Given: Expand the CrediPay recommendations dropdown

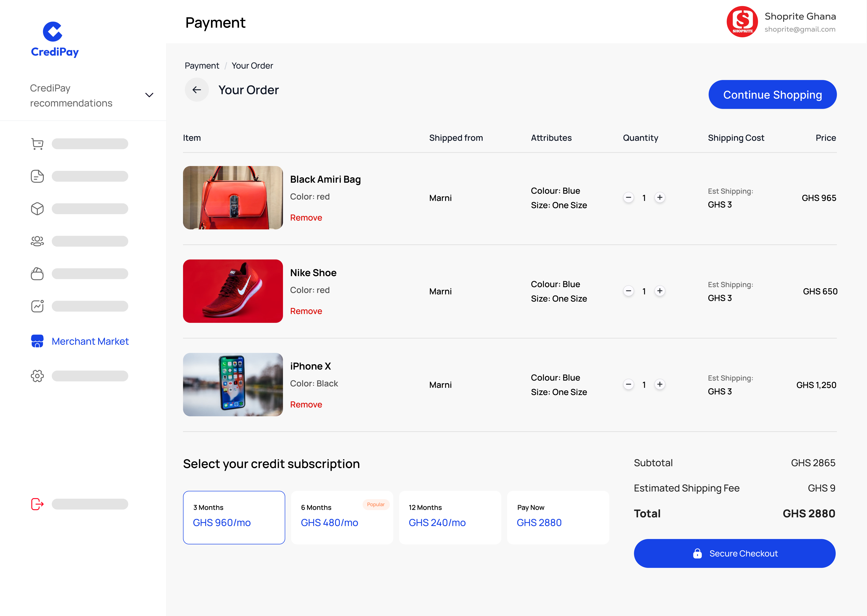Looking at the screenshot, I should click(149, 95).
